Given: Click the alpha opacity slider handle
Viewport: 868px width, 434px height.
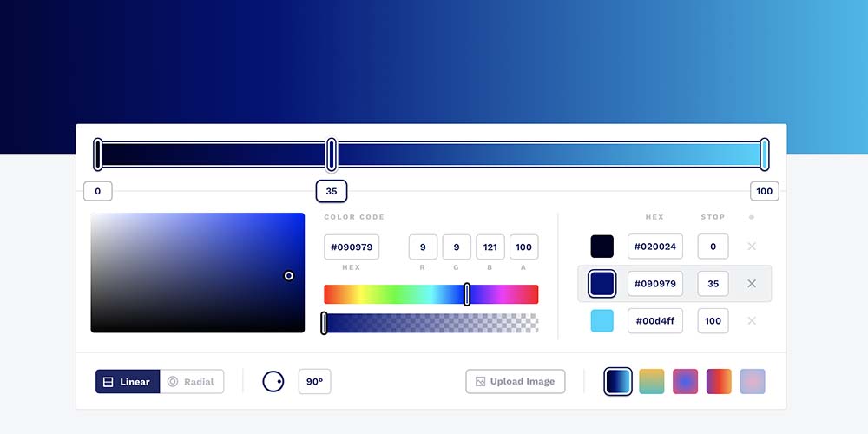Looking at the screenshot, I should tap(325, 323).
